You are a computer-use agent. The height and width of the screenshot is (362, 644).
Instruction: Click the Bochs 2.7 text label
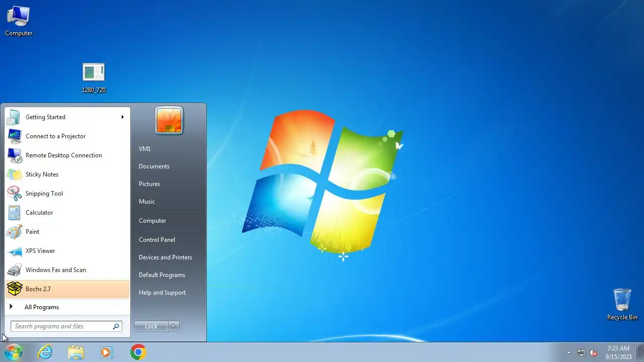[x=38, y=289]
